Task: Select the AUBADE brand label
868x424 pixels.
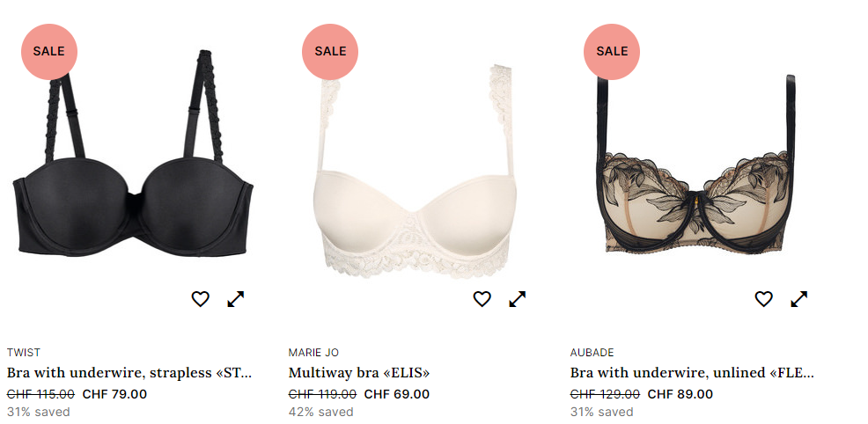Action: (592, 353)
